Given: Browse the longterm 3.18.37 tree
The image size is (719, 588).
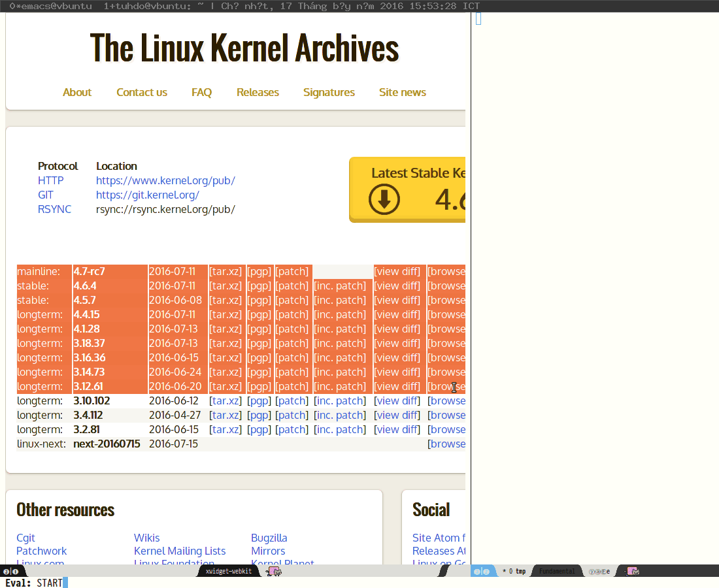Looking at the screenshot, I should pyautogui.click(x=446, y=343).
